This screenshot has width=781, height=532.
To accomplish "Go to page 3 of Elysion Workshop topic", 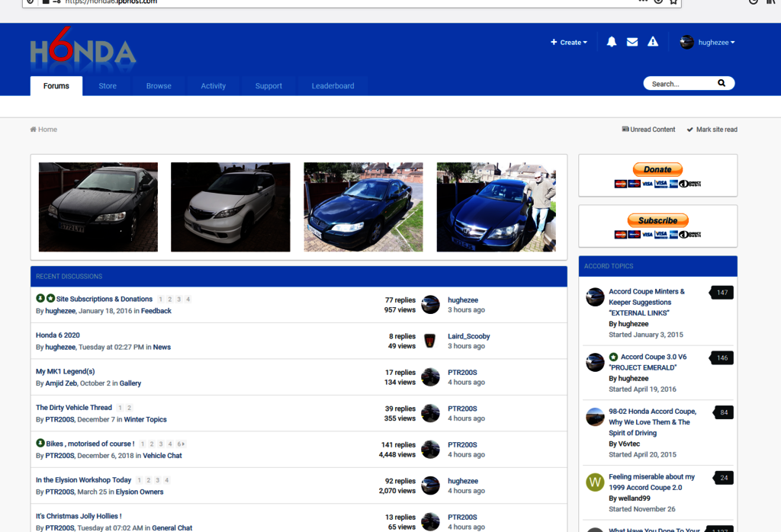I will click(157, 480).
